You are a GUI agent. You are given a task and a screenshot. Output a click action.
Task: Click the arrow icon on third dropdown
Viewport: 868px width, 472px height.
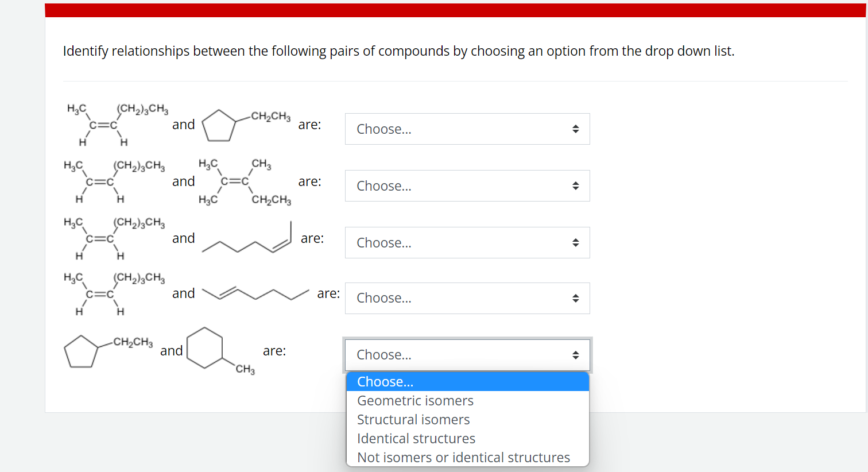[575, 243]
